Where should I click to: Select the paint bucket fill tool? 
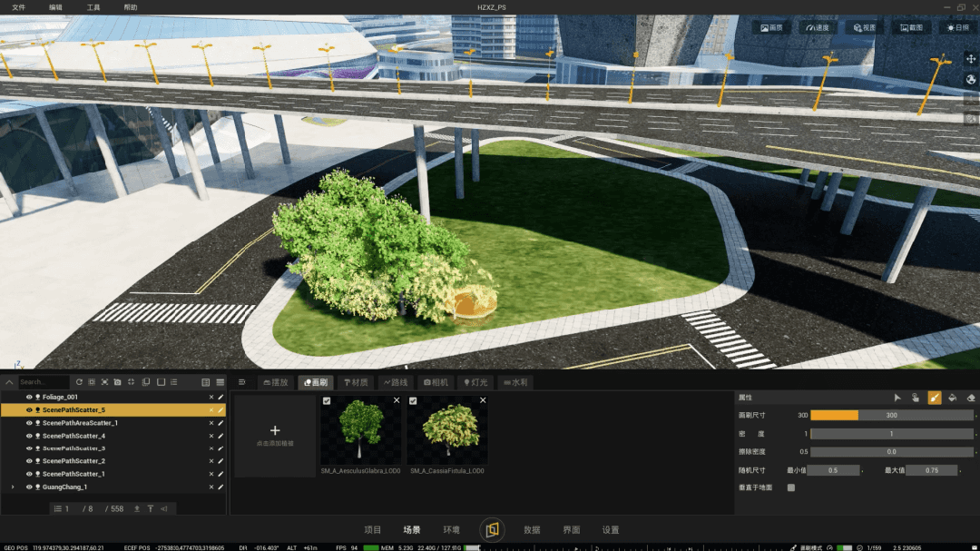pyautogui.click(x=953, y=398)
